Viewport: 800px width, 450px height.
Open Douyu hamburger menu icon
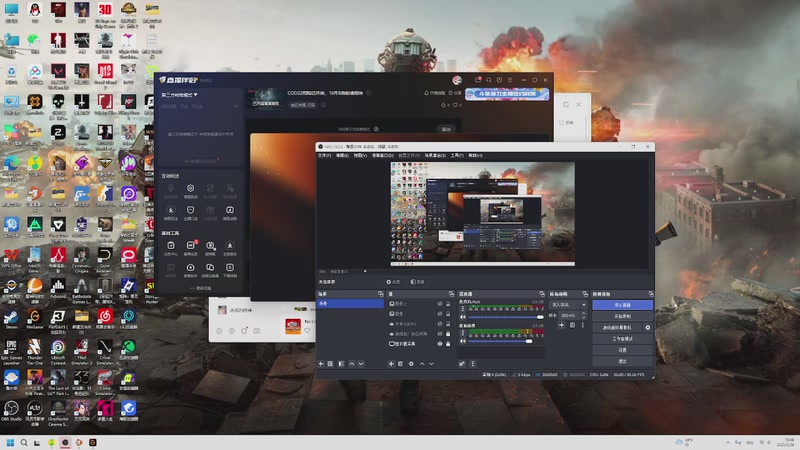click(510, 80)
